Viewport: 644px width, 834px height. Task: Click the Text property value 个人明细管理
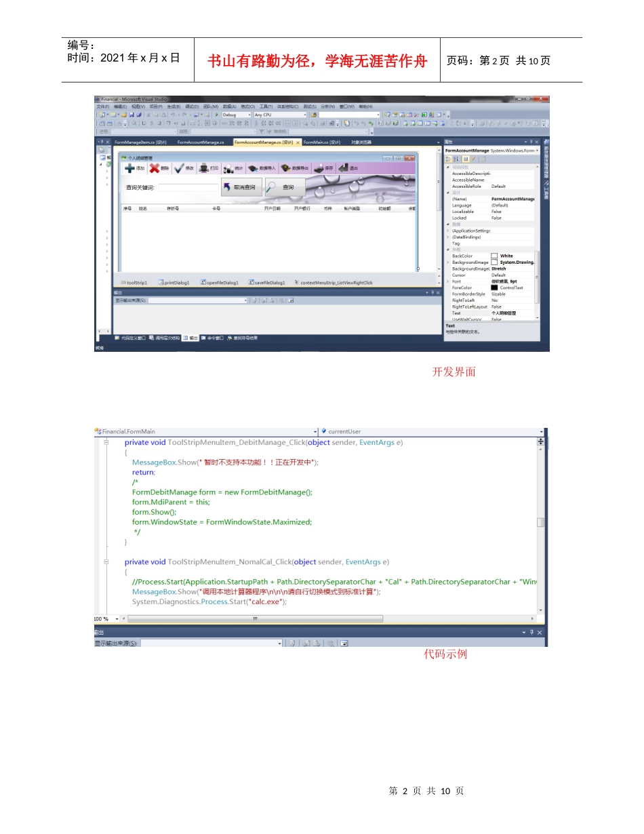pos(504,313)
